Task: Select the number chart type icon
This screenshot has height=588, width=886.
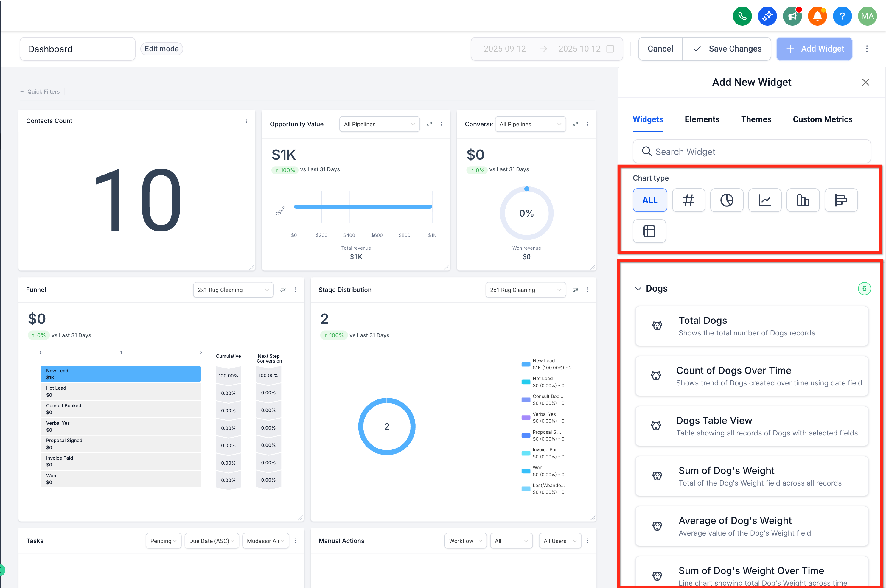Action: (x=688, y=200)
